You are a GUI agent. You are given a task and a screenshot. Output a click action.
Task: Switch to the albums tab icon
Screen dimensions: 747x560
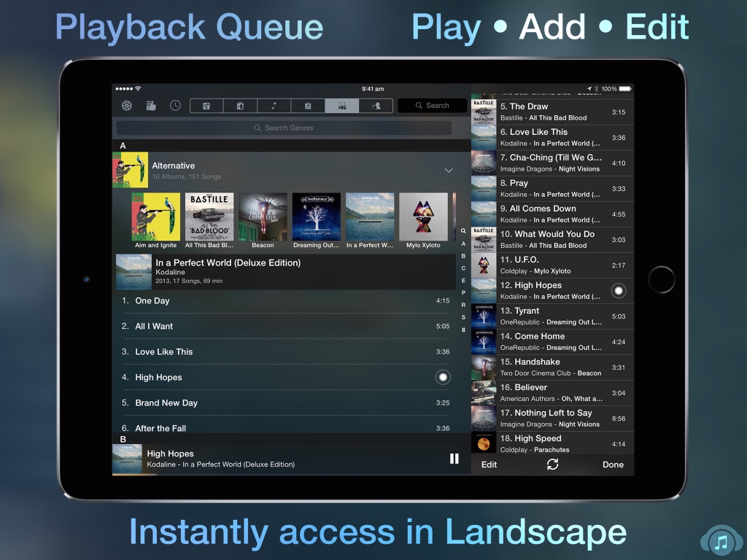pos(308,106)
